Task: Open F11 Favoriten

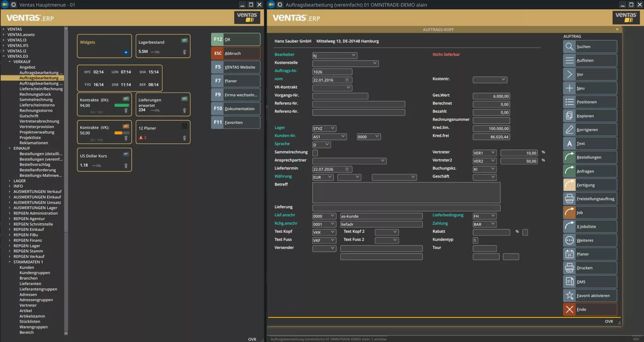Action: (x=236, y=122)
